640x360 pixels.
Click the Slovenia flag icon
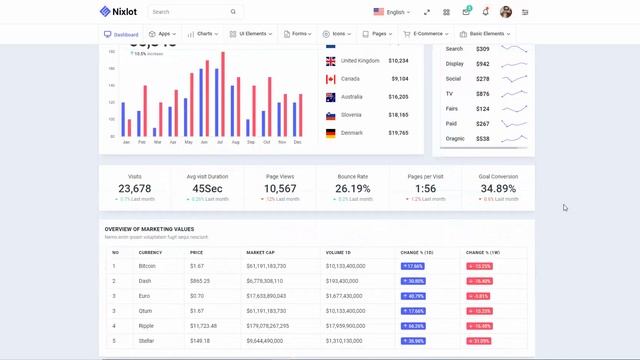coord(331,115)
